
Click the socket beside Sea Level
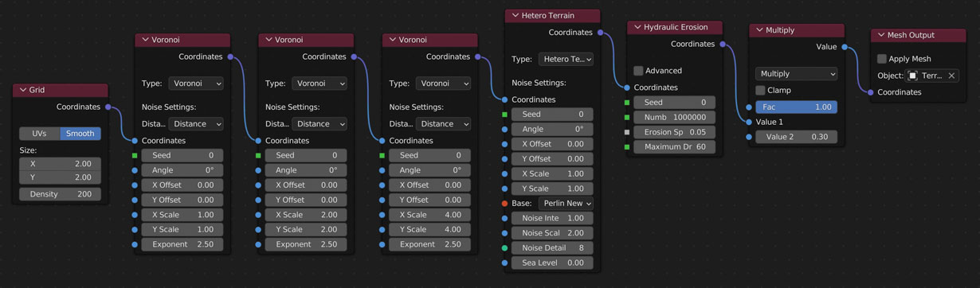(505, 263)
